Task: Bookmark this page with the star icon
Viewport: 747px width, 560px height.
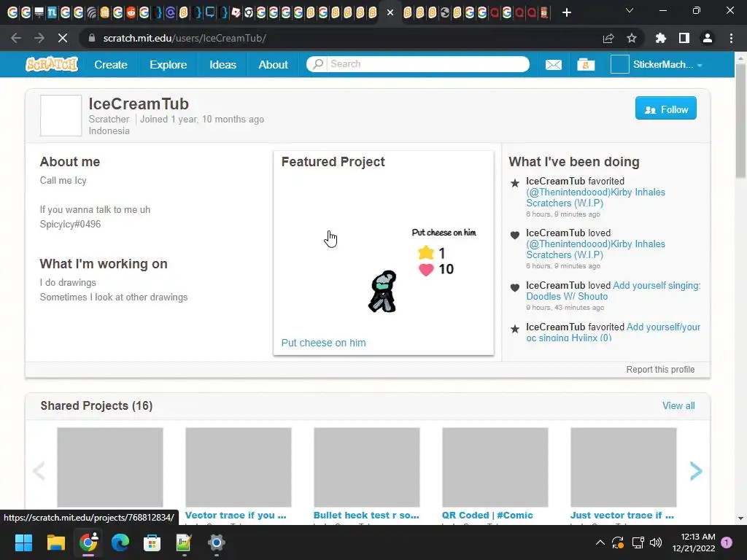Action: pos(632,38)
